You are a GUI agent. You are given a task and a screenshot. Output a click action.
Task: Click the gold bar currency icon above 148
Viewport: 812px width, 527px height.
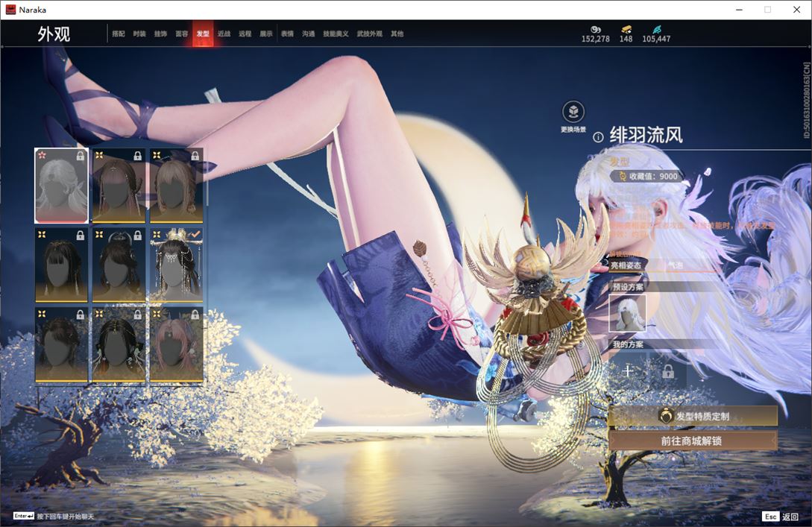pos(626,29)
